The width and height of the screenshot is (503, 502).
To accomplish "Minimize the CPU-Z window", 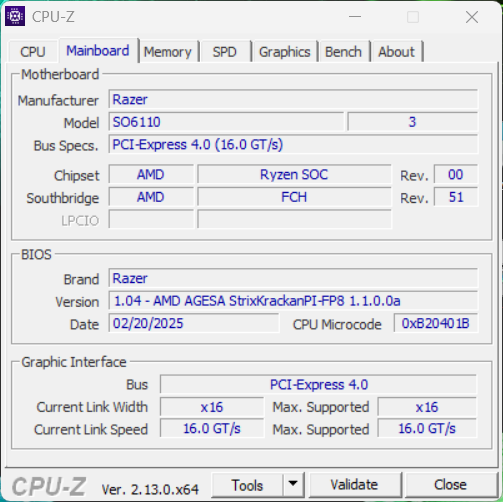I will click(x=355, y=17).
